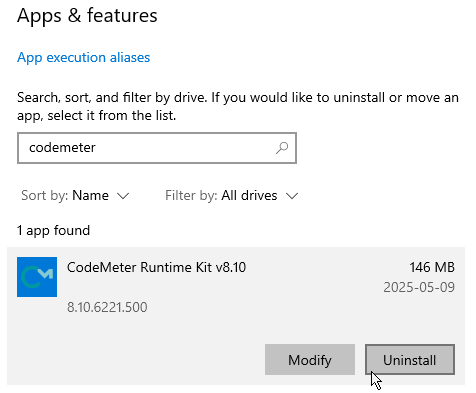Screen dimensions: 476x393
Task: Open the Sort by Name dropdown
Action: pos(75,195)
